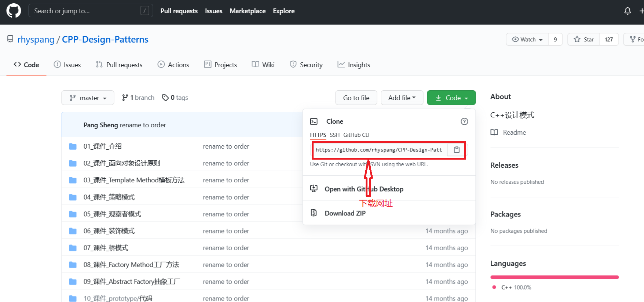Click Download ZIP
The image size is (644, 302).
[345, 213]
